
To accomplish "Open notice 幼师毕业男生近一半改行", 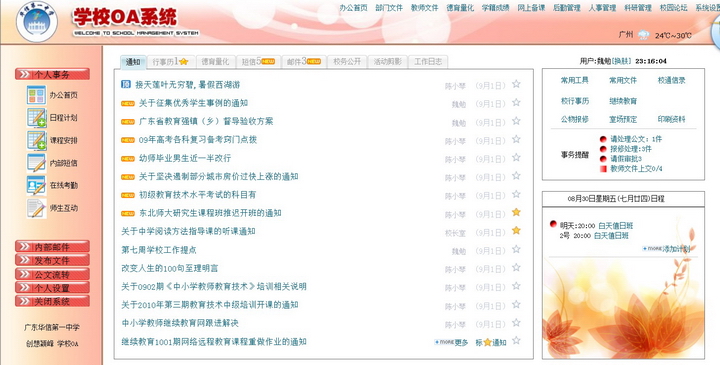I will (185, 158).
